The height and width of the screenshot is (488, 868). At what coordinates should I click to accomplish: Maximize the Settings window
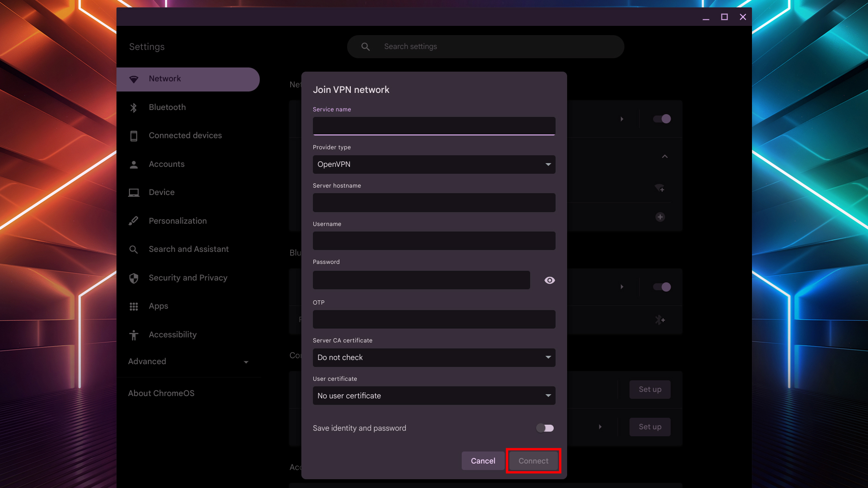click(x=724, y=17)
